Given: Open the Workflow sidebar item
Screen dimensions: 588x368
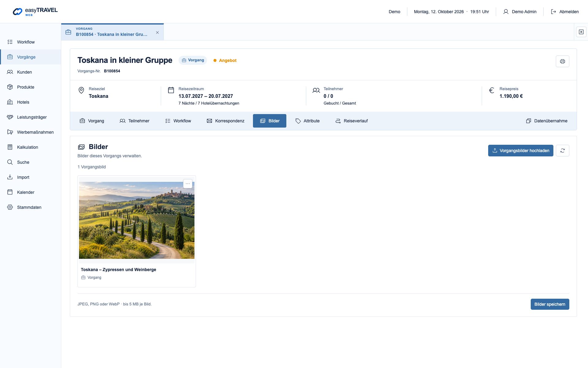Looking at the screenshot, I should [30, 42].
